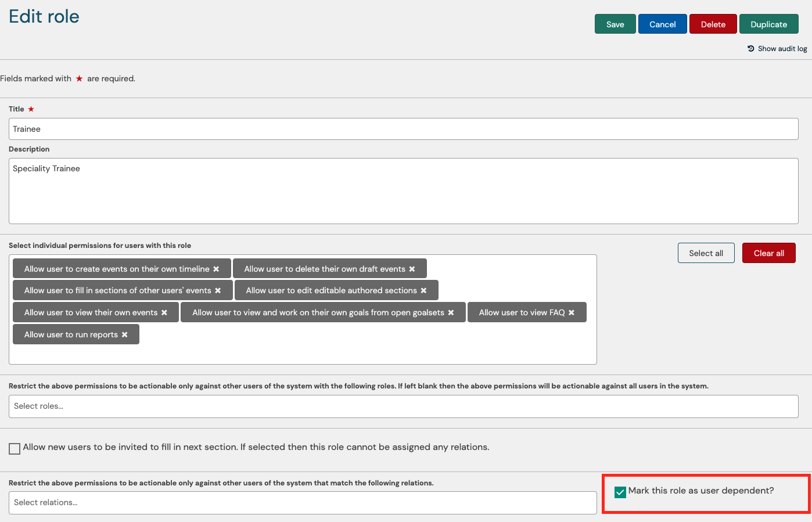Click the Title input field containing Trainee
The height and width of the screenshot is (522, 812).
point(403,129)
